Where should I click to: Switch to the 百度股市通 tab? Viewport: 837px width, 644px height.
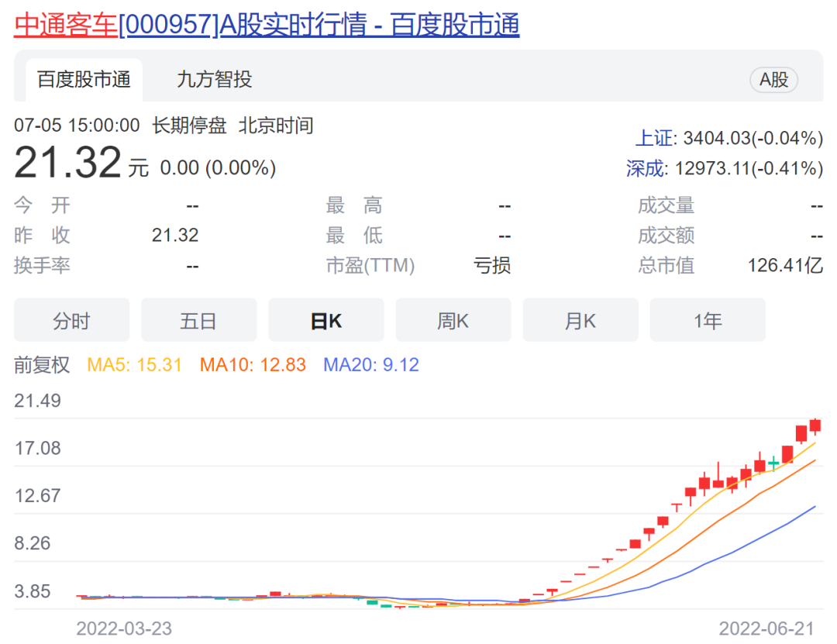(84, 79)
